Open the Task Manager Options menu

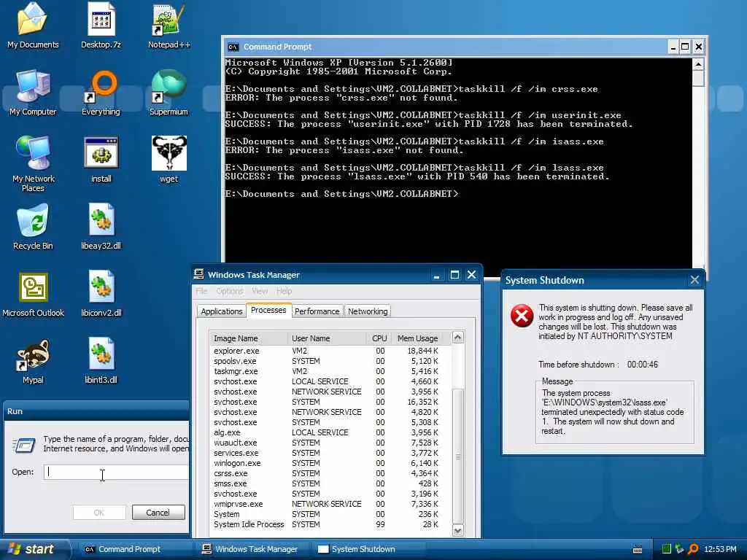[230, 291]
